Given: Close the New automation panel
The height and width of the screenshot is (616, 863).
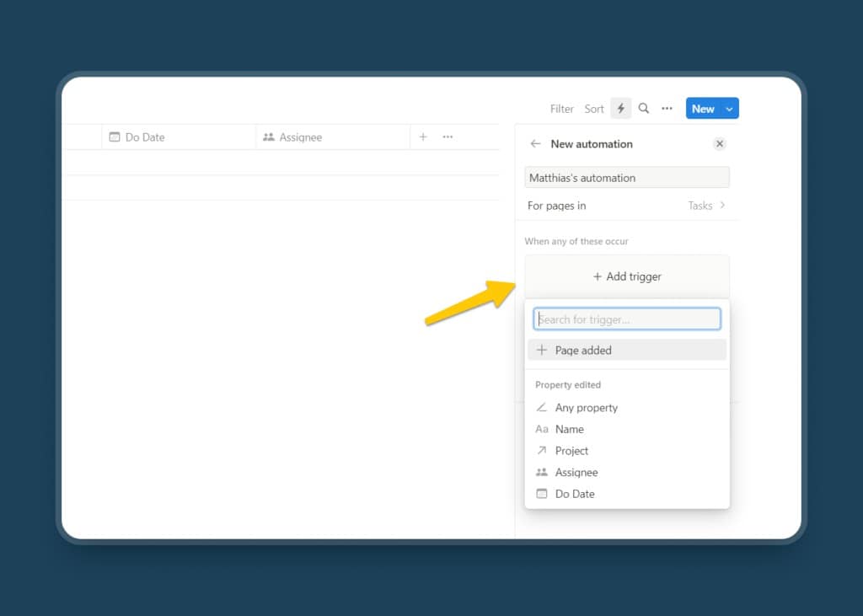Looking at the screenshot, I should (x=719, y=144).
